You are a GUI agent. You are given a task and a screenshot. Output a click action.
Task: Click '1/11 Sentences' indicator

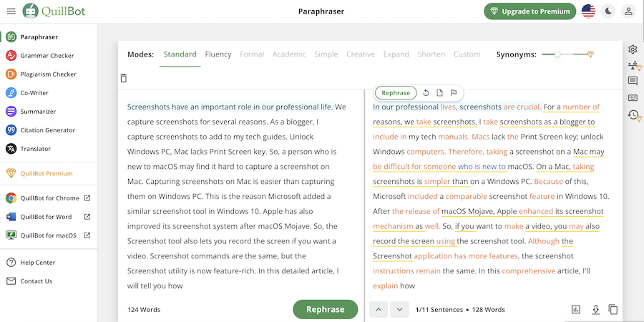tap(439, 310)
